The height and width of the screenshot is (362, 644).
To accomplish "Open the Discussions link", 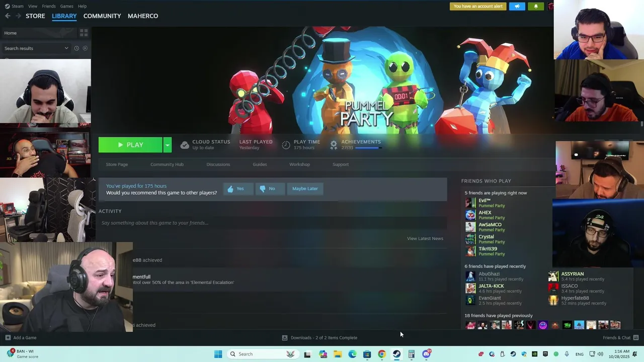I will (x=218, y=164).
